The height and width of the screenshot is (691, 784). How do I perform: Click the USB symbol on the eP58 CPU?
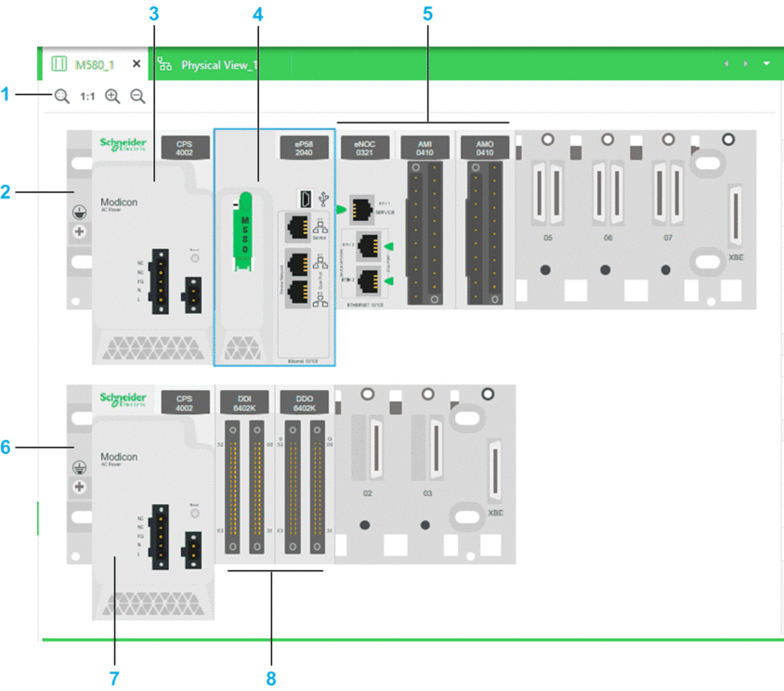[324, 199]
